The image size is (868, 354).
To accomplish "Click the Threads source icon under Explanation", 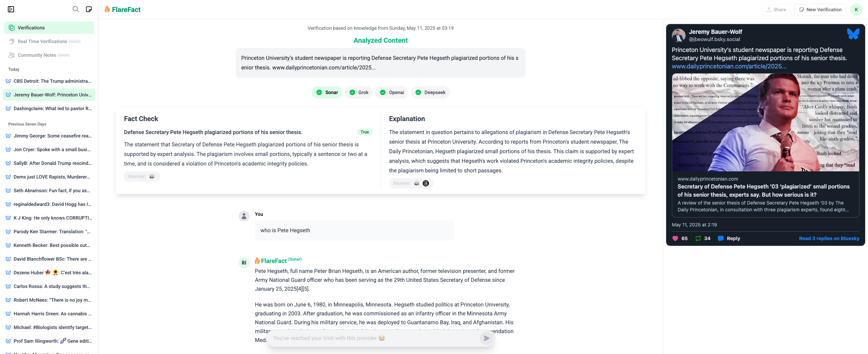I will pos(426,183).
